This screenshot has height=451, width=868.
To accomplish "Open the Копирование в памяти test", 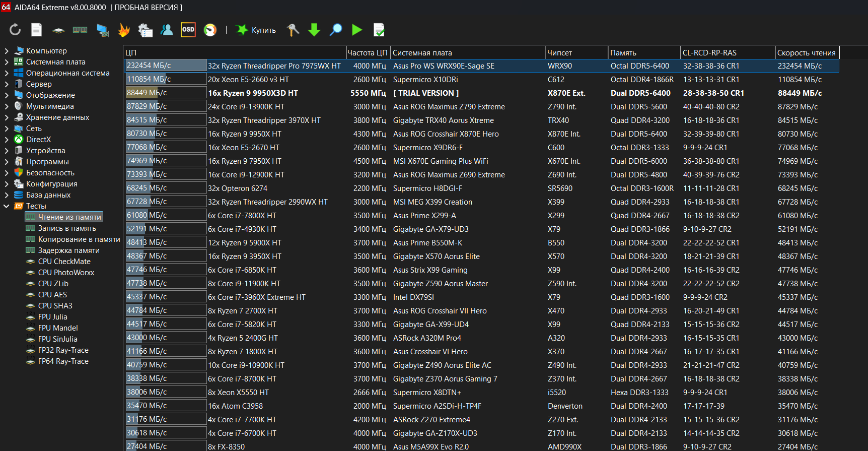I will pyautogui.click(x=73, y=239).
